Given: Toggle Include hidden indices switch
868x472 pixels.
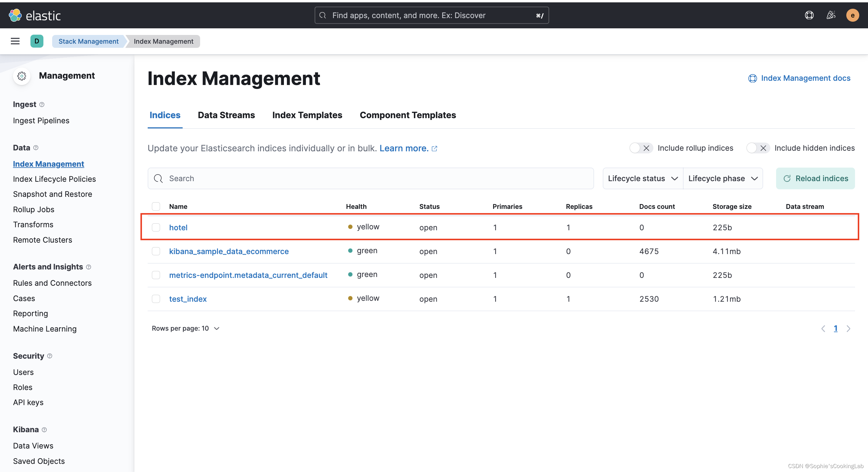Looking at the screenshot, I should tap(758, 148).
